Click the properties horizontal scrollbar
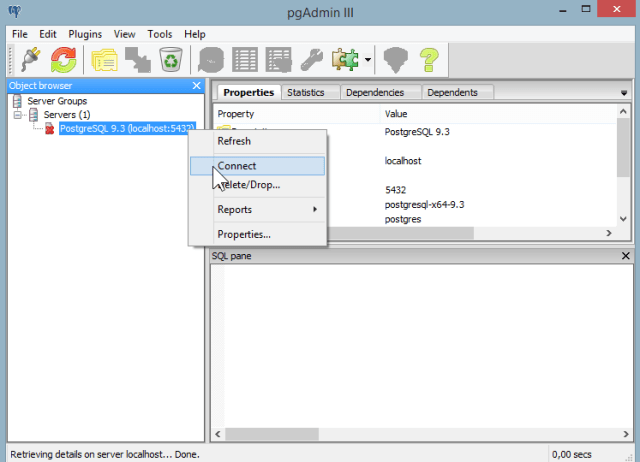Image resolution: width=640 pixels, height=462 pixels. pyautogui.click(x=470, y=233)
